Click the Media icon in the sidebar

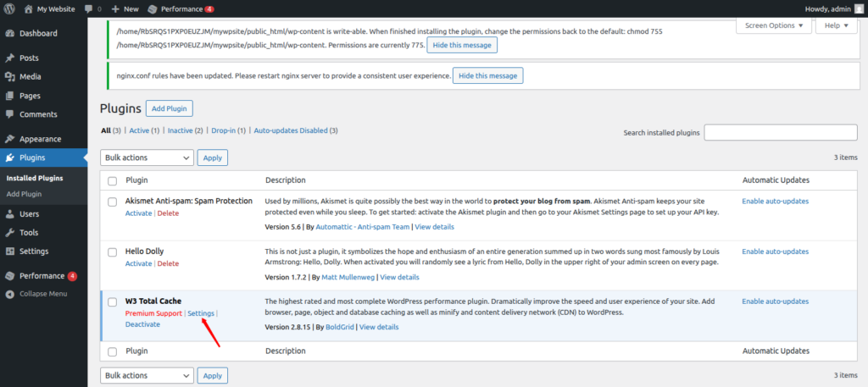tap(9, 77)
